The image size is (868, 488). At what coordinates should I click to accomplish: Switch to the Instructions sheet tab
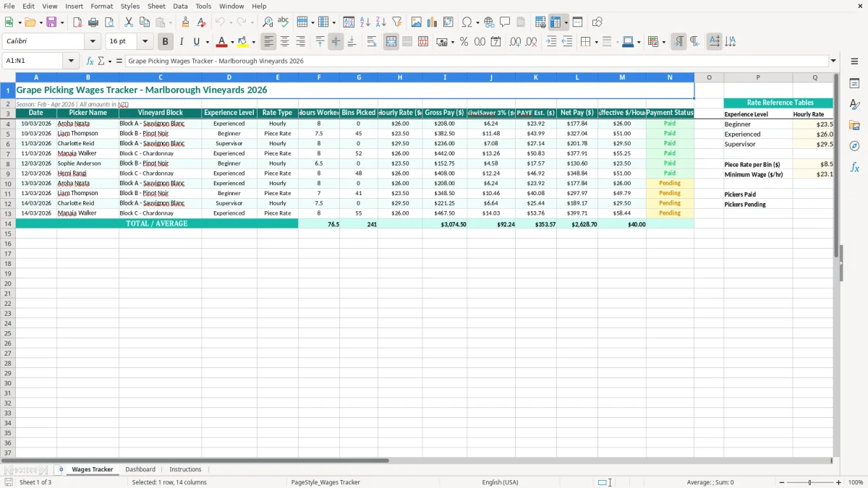click(x=185, y=469)
